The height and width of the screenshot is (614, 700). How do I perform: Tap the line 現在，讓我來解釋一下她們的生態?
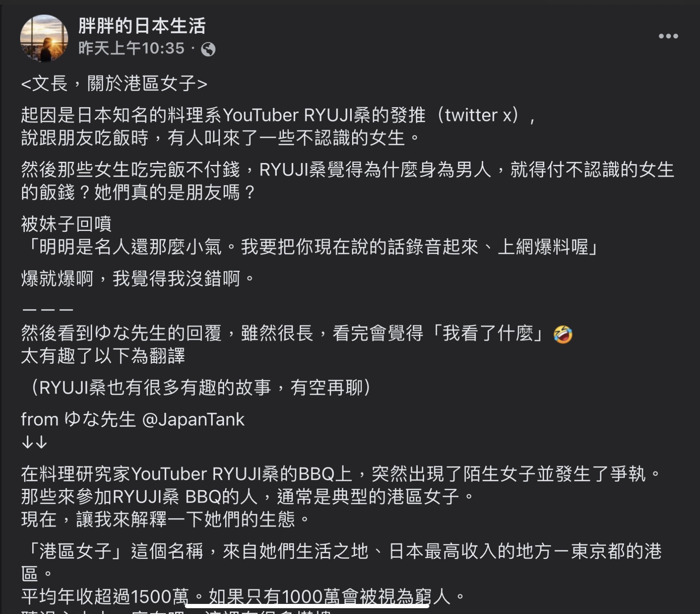(165, 520)
